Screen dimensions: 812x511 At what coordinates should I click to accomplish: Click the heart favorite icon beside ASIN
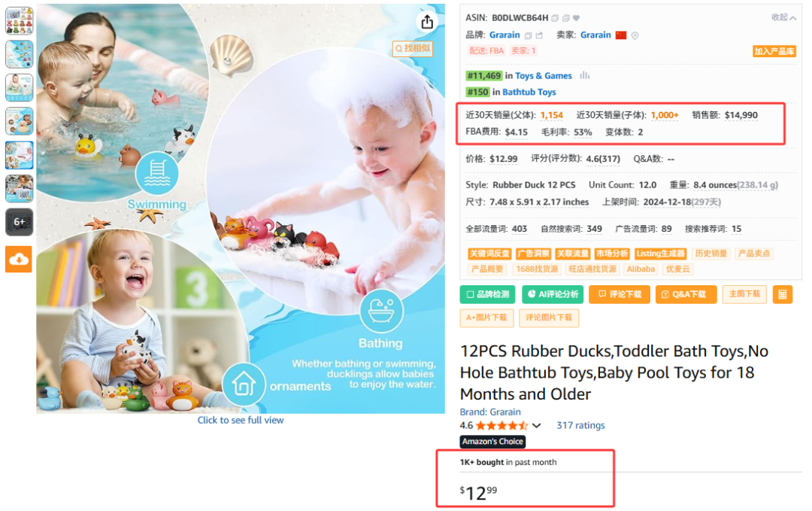(x=577, y=18)
